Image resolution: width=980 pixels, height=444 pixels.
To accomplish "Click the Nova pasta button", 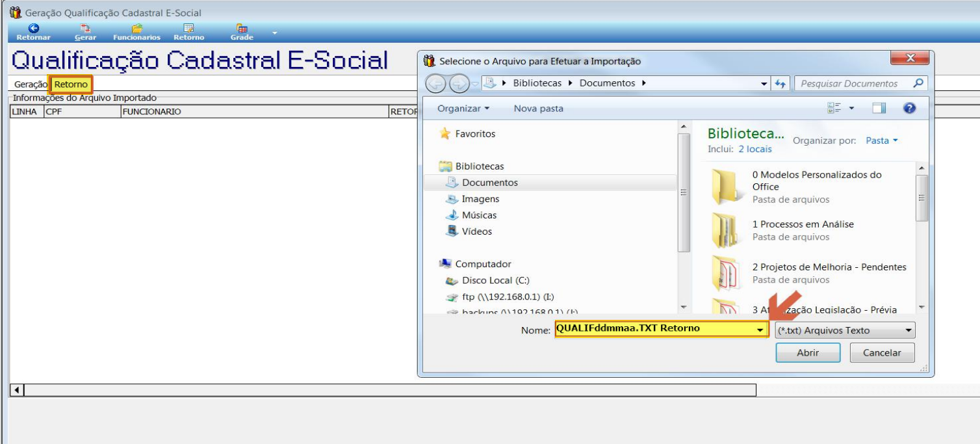I will tap(539, 109).
